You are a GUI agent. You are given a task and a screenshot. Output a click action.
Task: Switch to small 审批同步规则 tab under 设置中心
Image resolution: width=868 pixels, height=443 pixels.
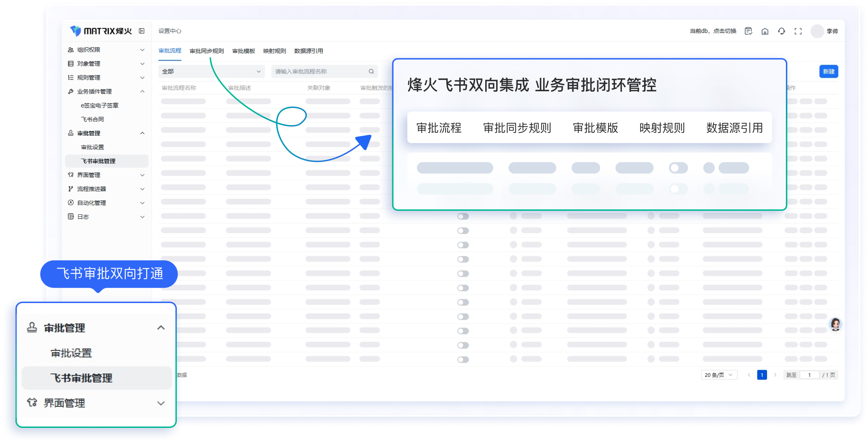pos(207,51)
